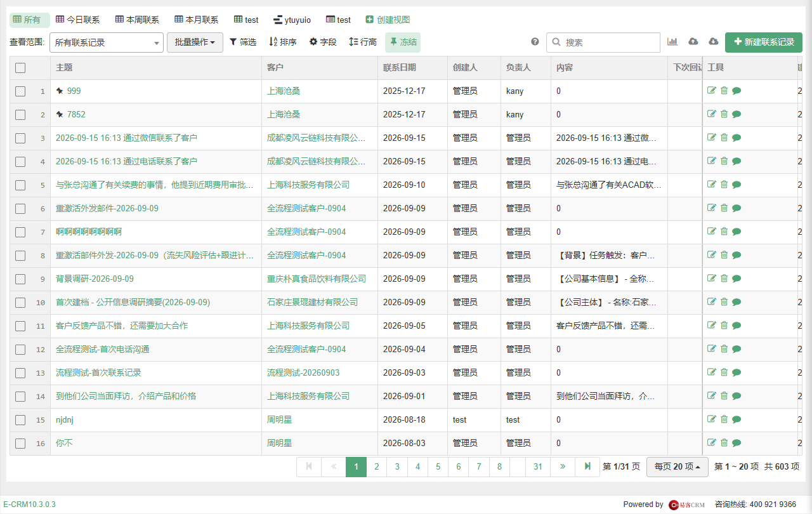The image size is (812, 514).
Task: Open the 筛选 filter button
Action: [x=243, y=43]
